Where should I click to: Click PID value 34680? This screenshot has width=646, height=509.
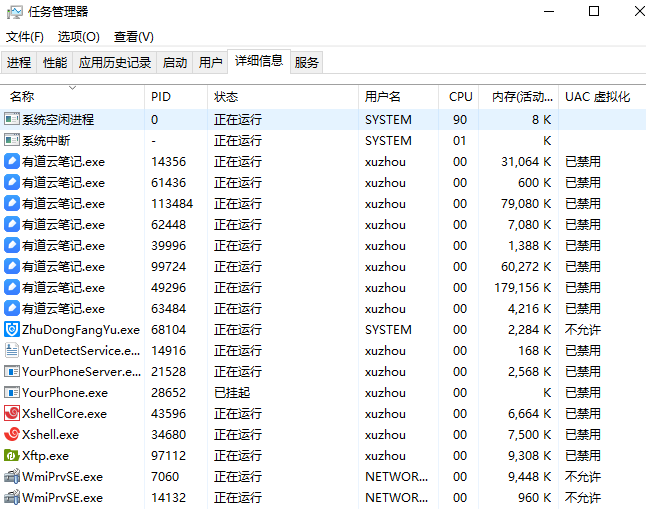tap(169, 434)
